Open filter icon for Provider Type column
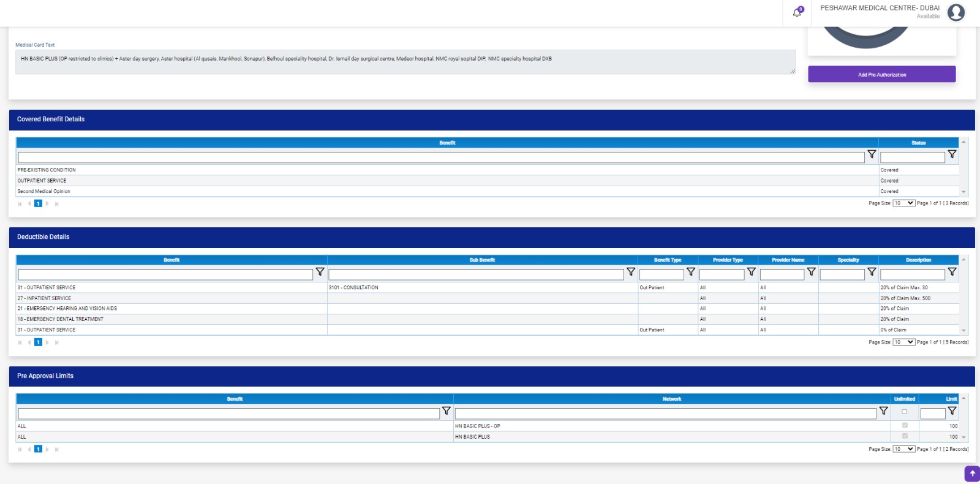The height and width of the screenshot is (484, 980). (751, 272)
